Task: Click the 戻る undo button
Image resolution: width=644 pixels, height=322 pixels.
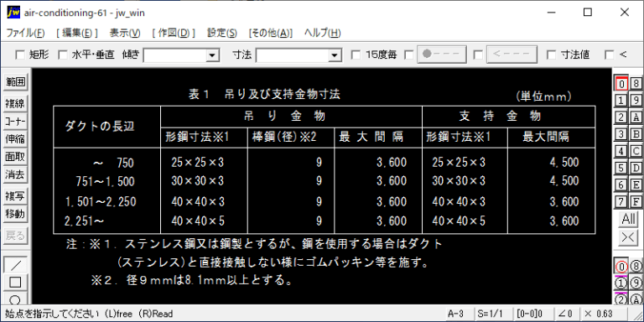Action: coord(15,236)
